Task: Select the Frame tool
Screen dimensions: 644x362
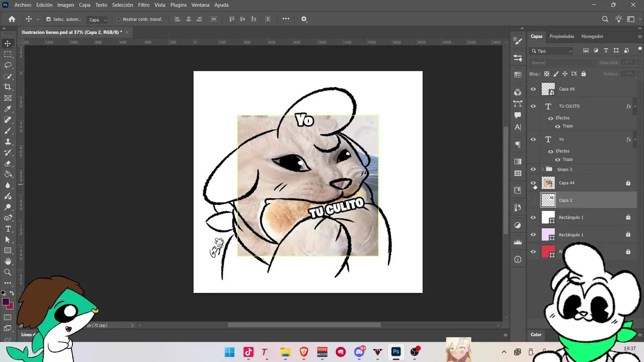Action: [8, 98]
